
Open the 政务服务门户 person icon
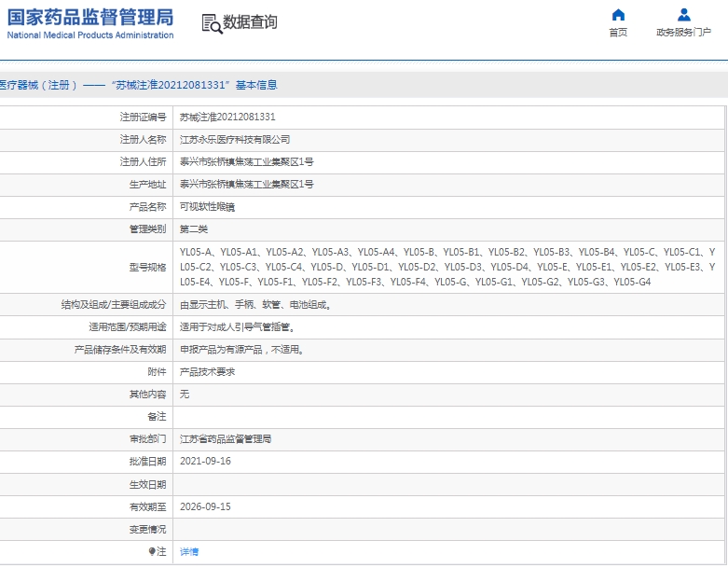tap(683, 15)
